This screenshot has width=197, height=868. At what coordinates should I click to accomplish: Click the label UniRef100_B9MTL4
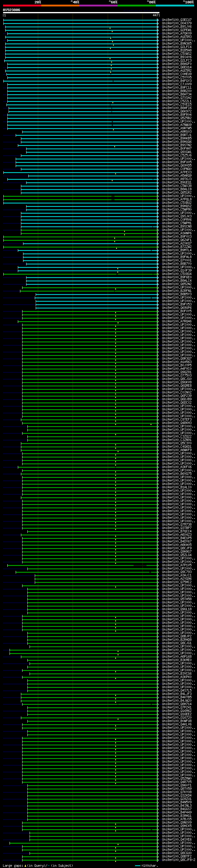coord(176,250)
